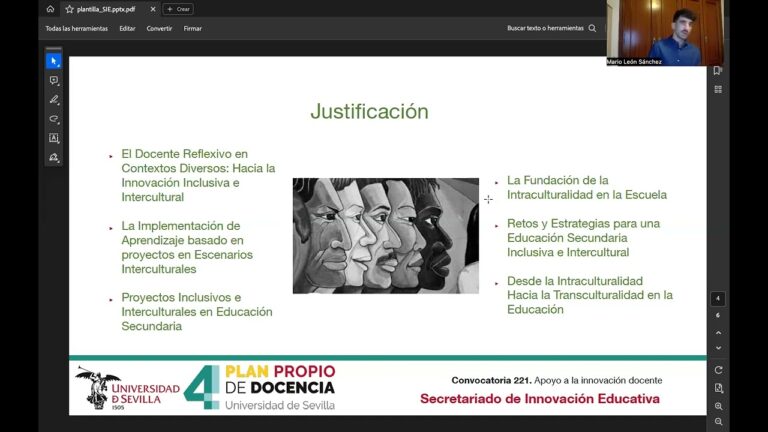This screenshot has height=432, width=768.
Task: Click the total page count indicator 6
Action: click(718, 315)
